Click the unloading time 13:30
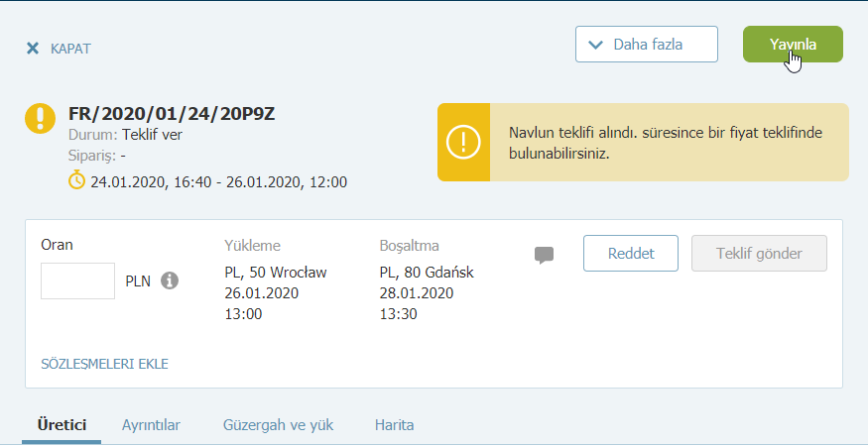The width and height of the screenshot is (868, 447). tap(398, 314)
